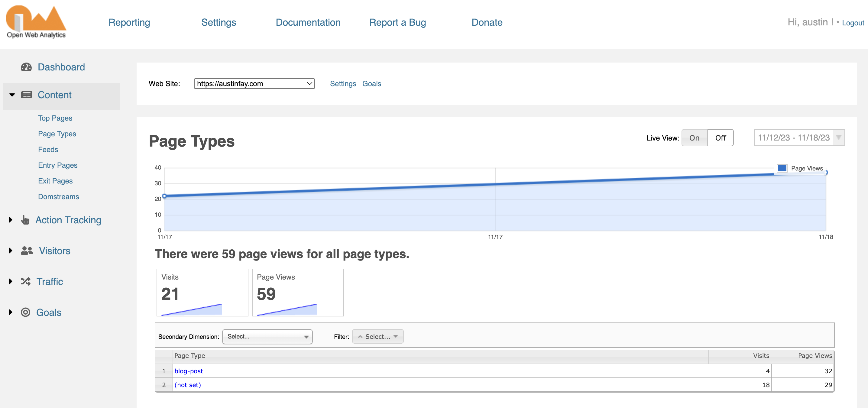
Task: Open Entry Pages report
Action: 58,165
